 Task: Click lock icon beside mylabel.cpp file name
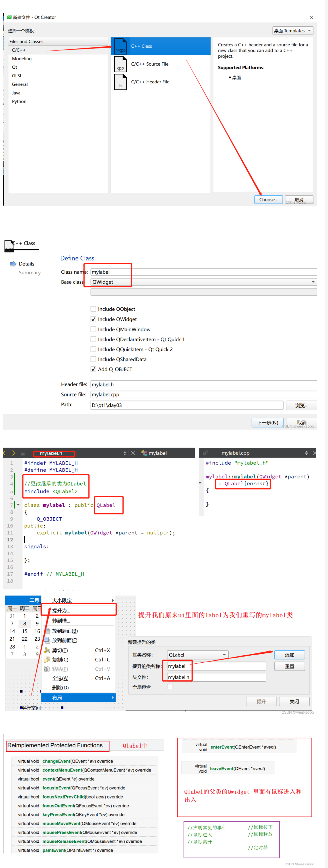tap(205, 453)
